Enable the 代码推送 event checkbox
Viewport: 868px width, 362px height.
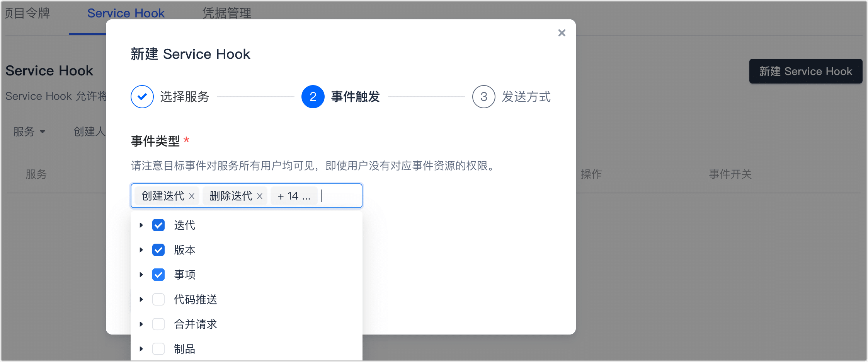158,299
